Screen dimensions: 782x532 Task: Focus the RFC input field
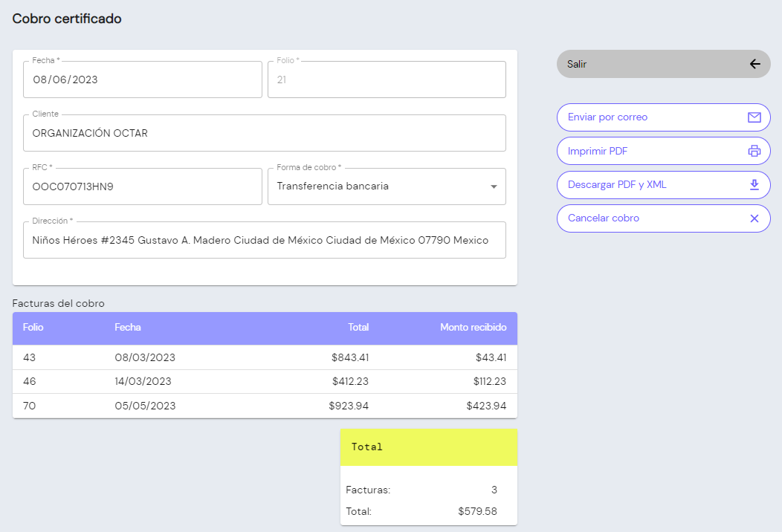tap(142, 186)
